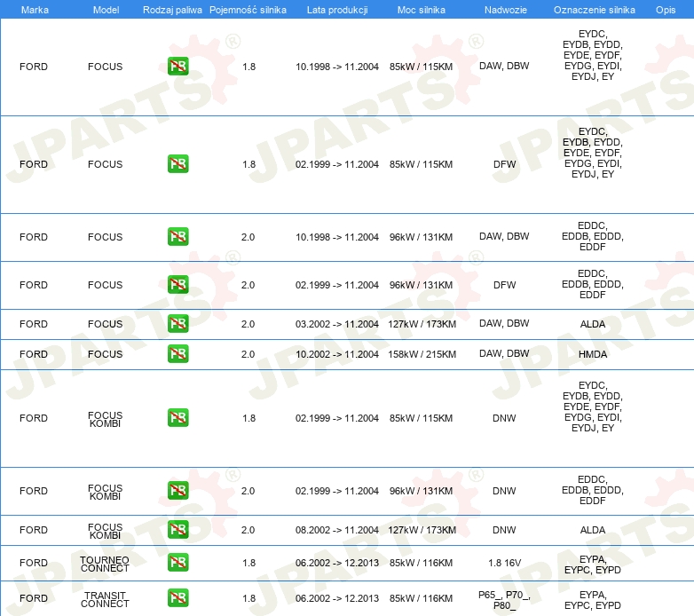The height and width of the screenshot is (616, 694).
Task: Click 10.1998 -> 11.2004 in the 1.8 row
Action: (x=337, y=67)
